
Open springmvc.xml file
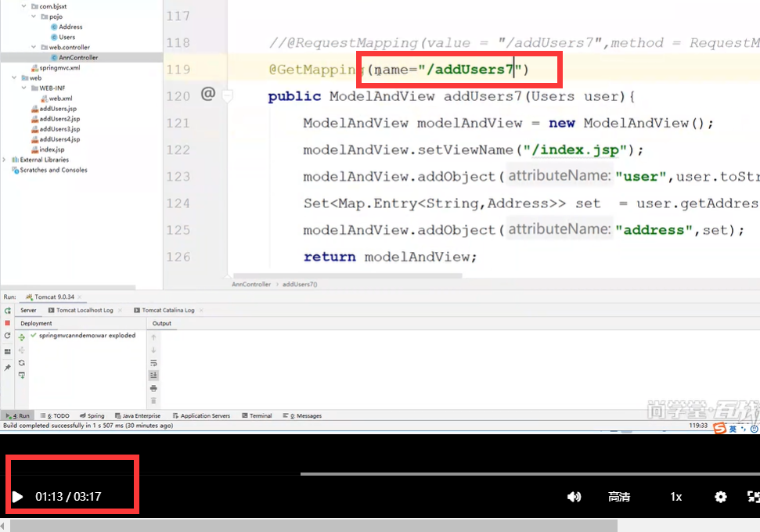pyautogui.click(x=56, y=68)
